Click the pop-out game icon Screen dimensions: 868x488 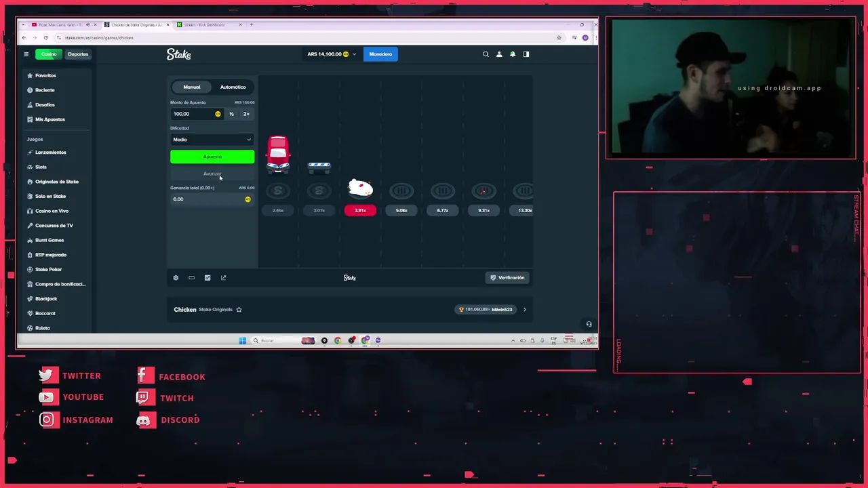point(223,278)
